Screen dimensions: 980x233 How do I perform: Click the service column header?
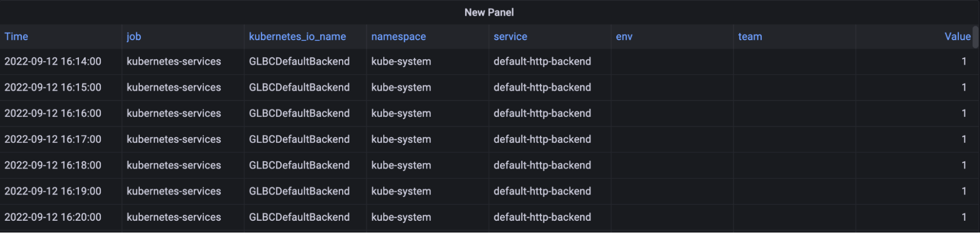click(x=510, y=36)
